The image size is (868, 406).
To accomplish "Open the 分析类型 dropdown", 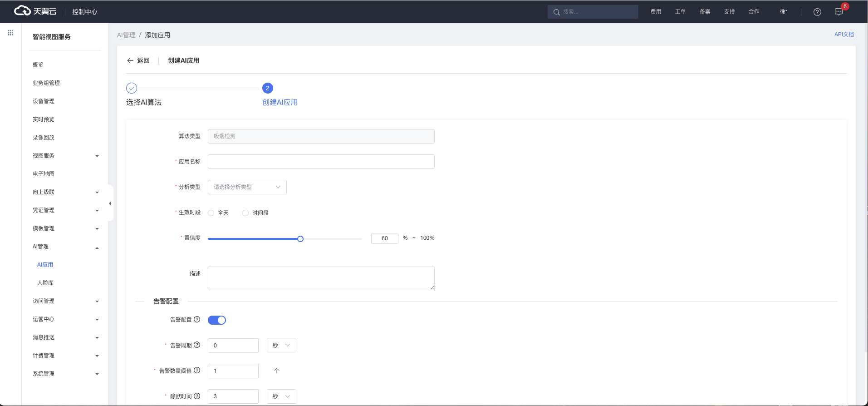I will click(247, 187).
